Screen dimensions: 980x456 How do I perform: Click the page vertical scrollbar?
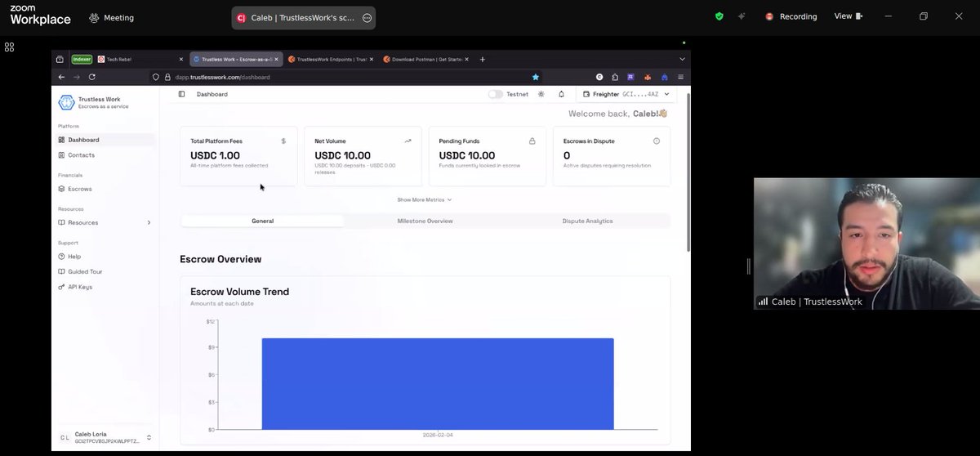click(x=688, y=172)
